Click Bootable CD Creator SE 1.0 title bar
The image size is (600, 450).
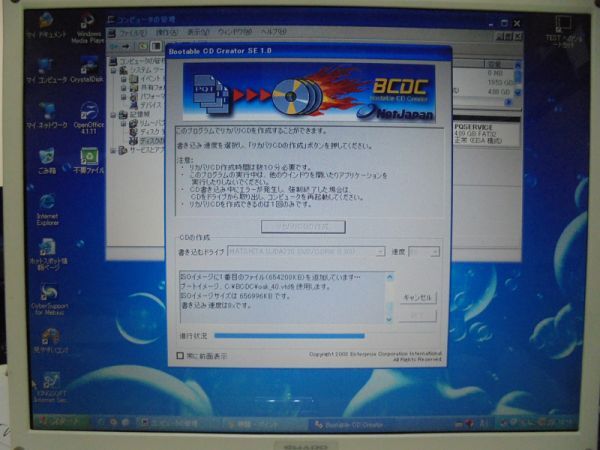pos(308,51)
